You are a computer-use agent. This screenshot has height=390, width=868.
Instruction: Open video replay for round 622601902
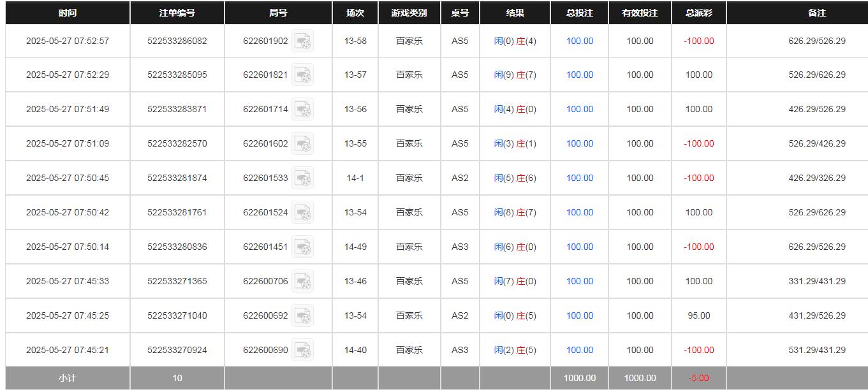click(x=302, y=41)
